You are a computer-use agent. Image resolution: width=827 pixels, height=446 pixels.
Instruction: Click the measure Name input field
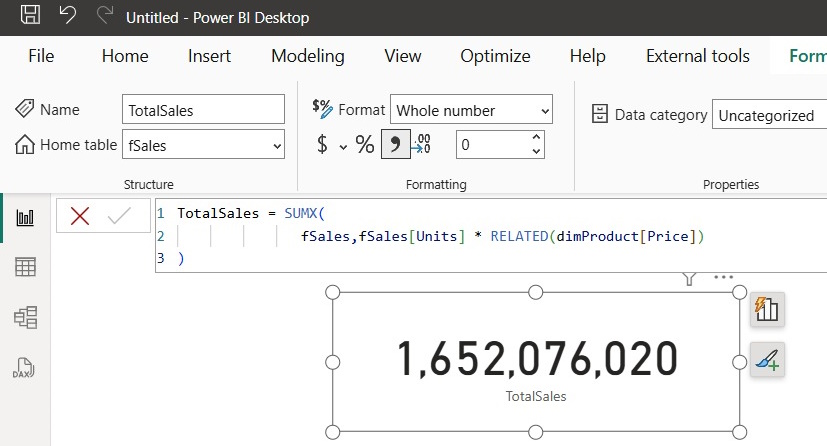click(x=203, y=110)
